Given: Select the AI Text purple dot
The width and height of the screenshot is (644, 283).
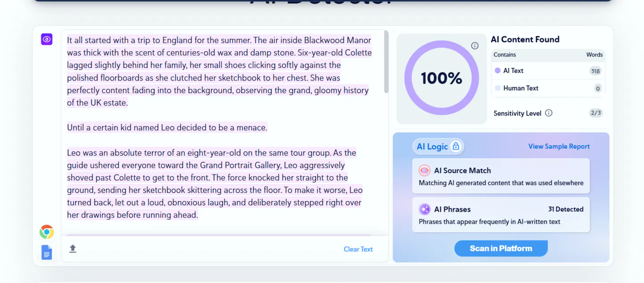Looking at the screenshot, I should [497, 71].
